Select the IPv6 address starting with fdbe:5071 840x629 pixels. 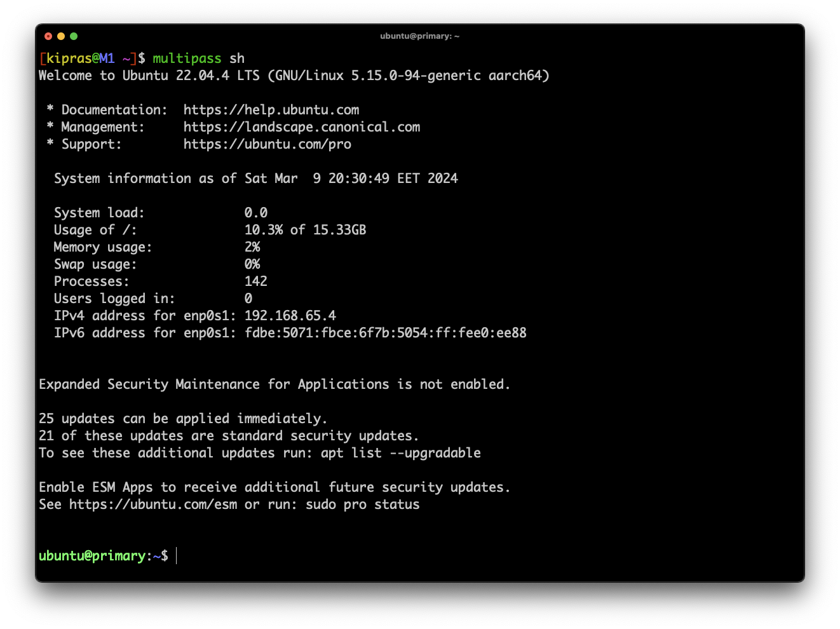pos(386,333)
